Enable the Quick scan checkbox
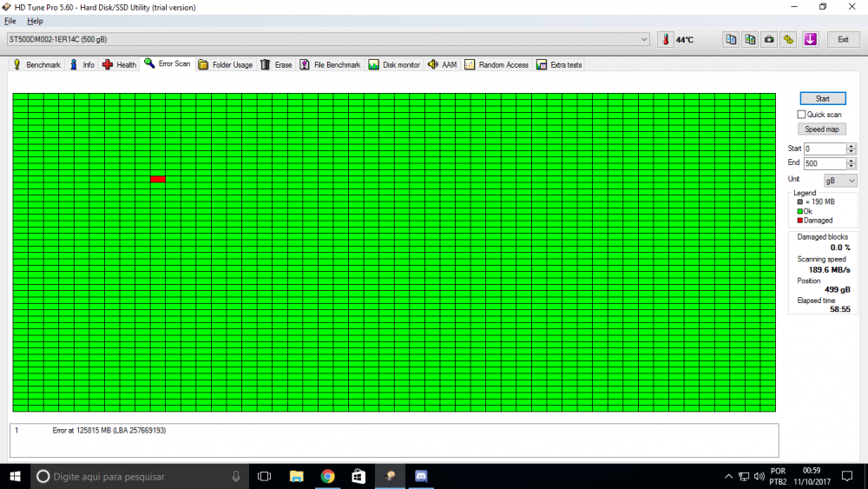Screen dimensions: 868x489 pos(802,115)
